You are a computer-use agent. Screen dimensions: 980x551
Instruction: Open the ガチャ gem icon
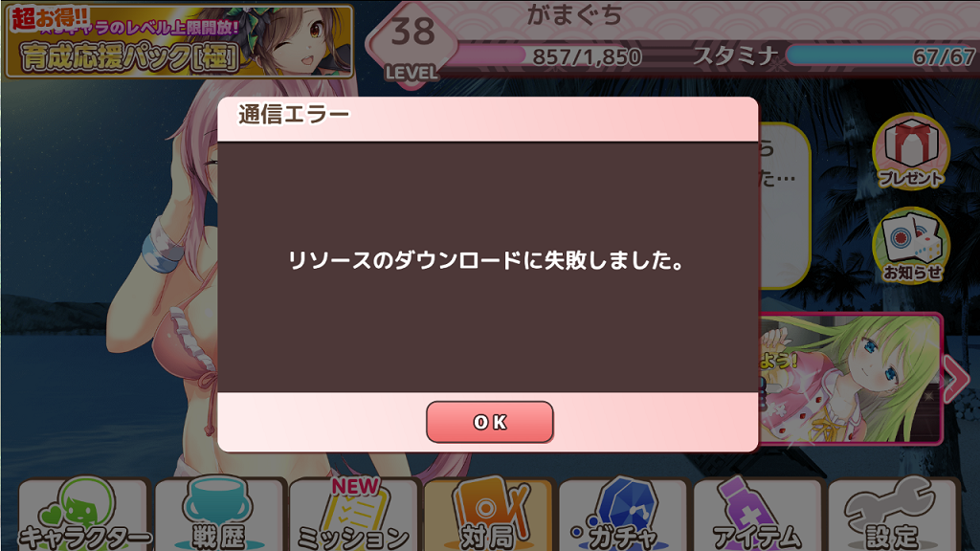click(623, 514)
